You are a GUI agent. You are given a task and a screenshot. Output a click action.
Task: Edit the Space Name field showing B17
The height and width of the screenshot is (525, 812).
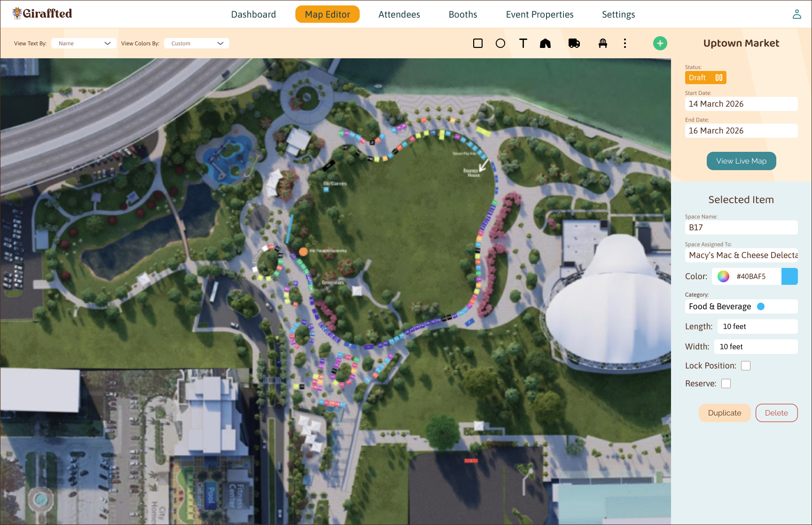coord(741,227)
